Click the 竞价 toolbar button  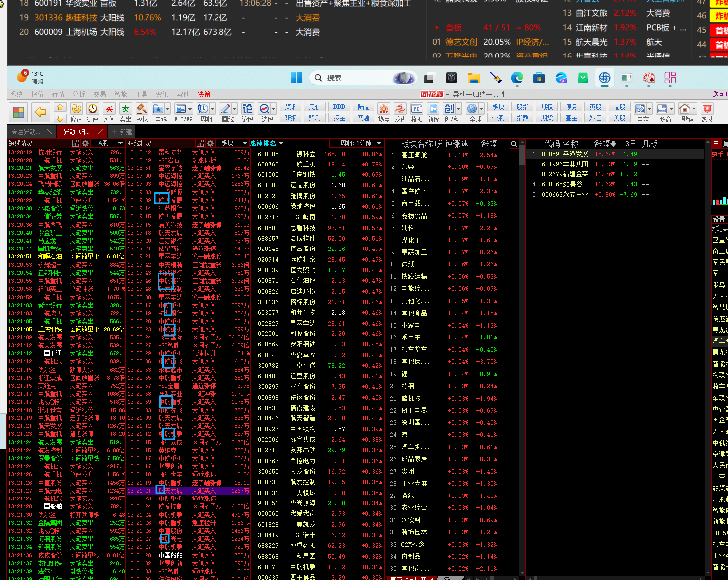pyautogui.click(x=315, y=107)
